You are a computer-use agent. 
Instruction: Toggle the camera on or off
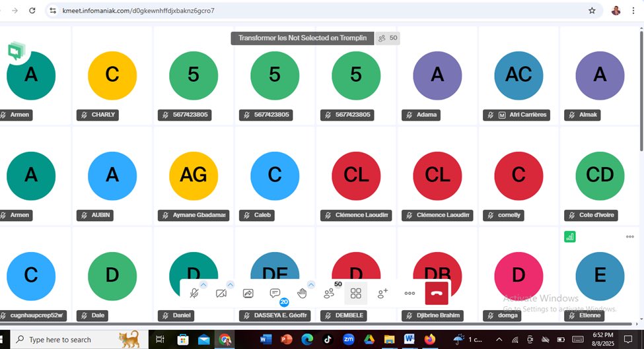click(221, 293)
